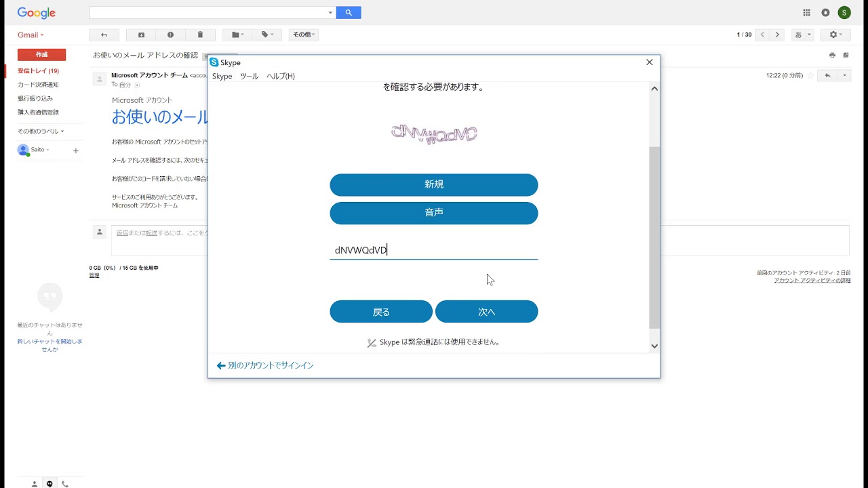Star the Microsoft account email

tap(810, 76)
